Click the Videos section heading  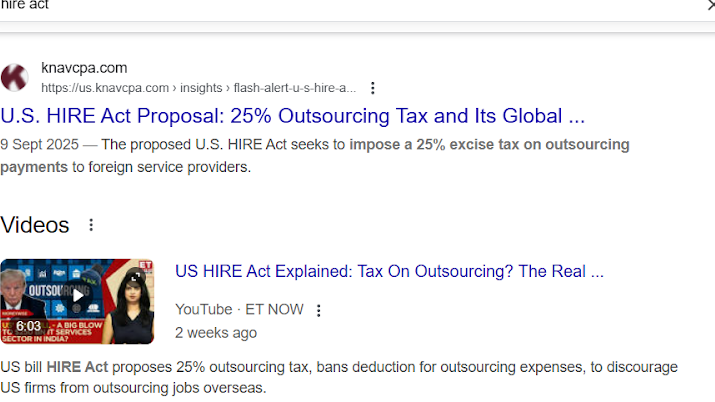(x=35, y=225)
